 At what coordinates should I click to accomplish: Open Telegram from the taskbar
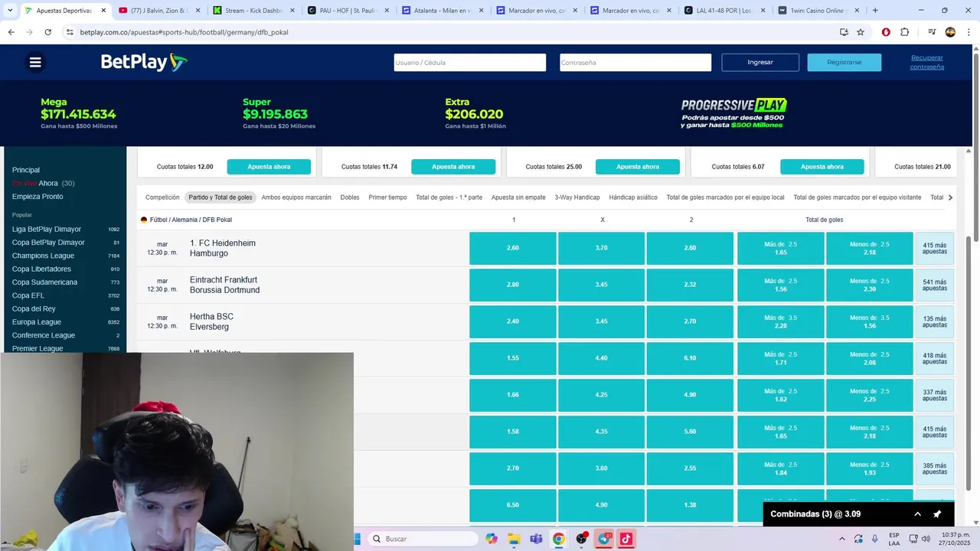click(x=604, y=539)
